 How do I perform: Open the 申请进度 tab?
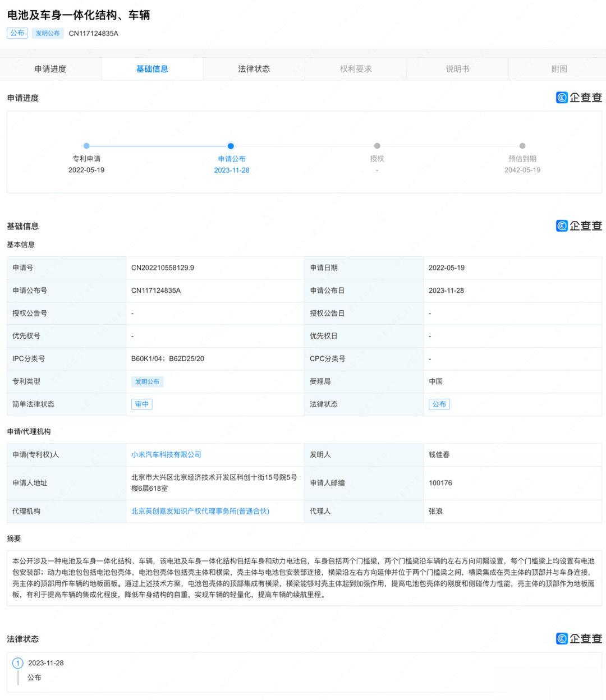(50, 69)
